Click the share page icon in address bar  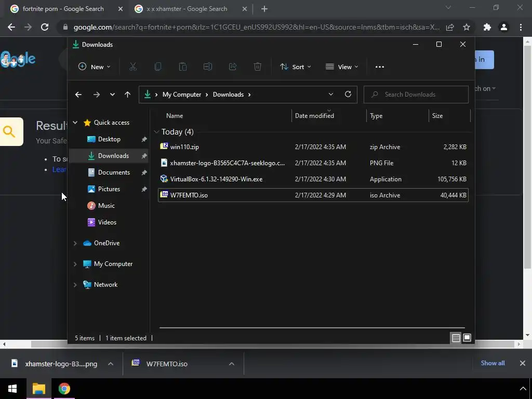point(450,27)
